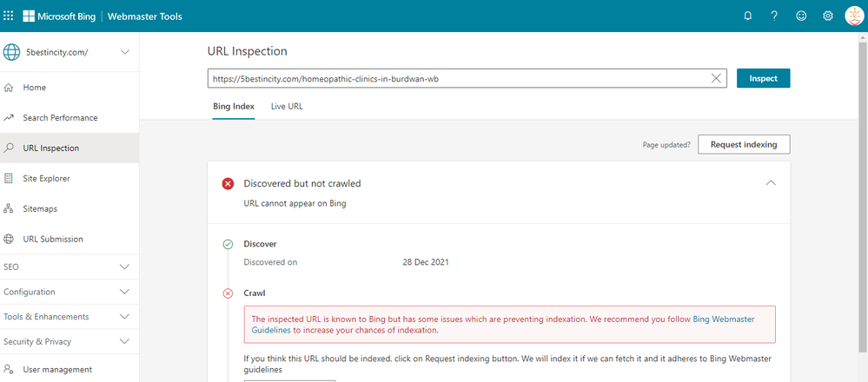The height and width of the screenshot is (382, 868).
Task: Open URL Submission in the sidebar
Action: coord(70,240)
